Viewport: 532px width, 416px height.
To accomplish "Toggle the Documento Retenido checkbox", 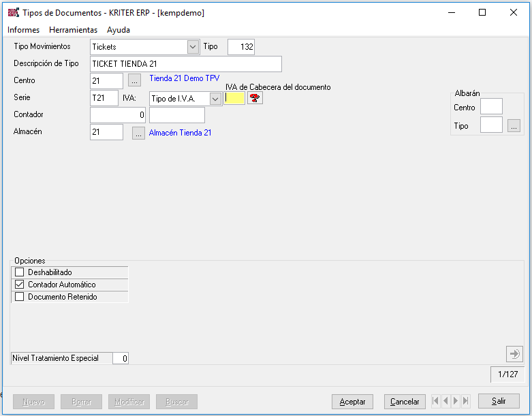I will (x=19, y=297).
